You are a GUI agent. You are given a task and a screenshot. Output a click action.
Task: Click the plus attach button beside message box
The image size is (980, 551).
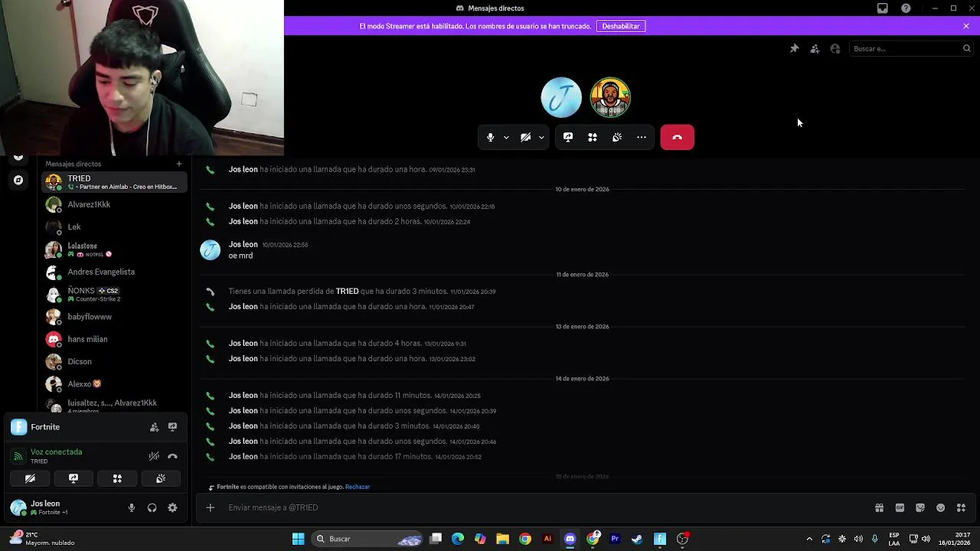tap(210, 507)
